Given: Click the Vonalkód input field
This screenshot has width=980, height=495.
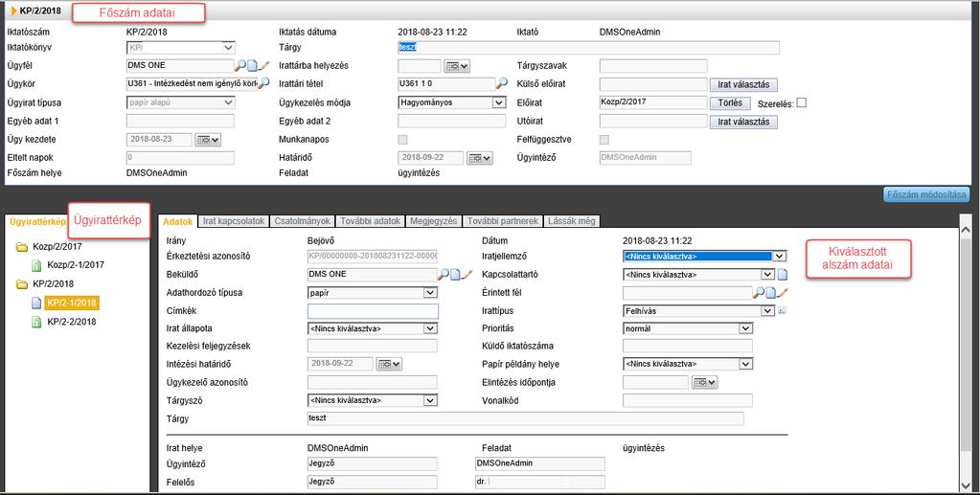Looking at the screenshot, I should [x=688, y=400].
